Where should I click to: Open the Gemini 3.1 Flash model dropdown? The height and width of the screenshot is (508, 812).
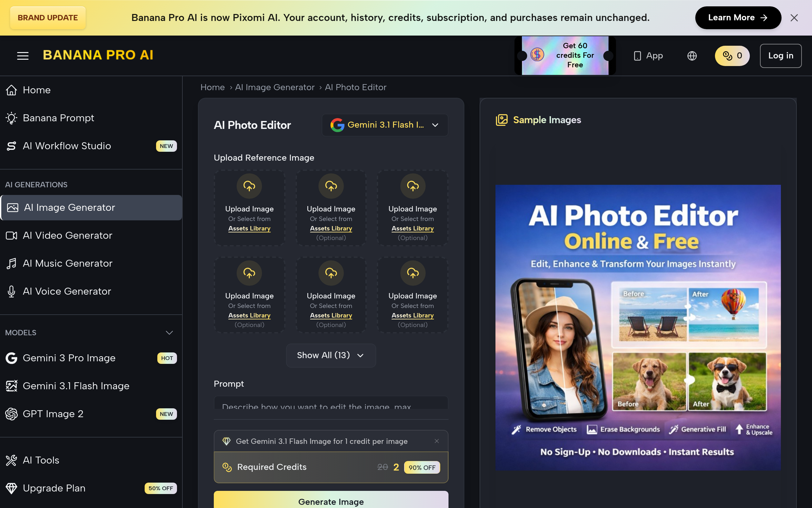(385, 125)
